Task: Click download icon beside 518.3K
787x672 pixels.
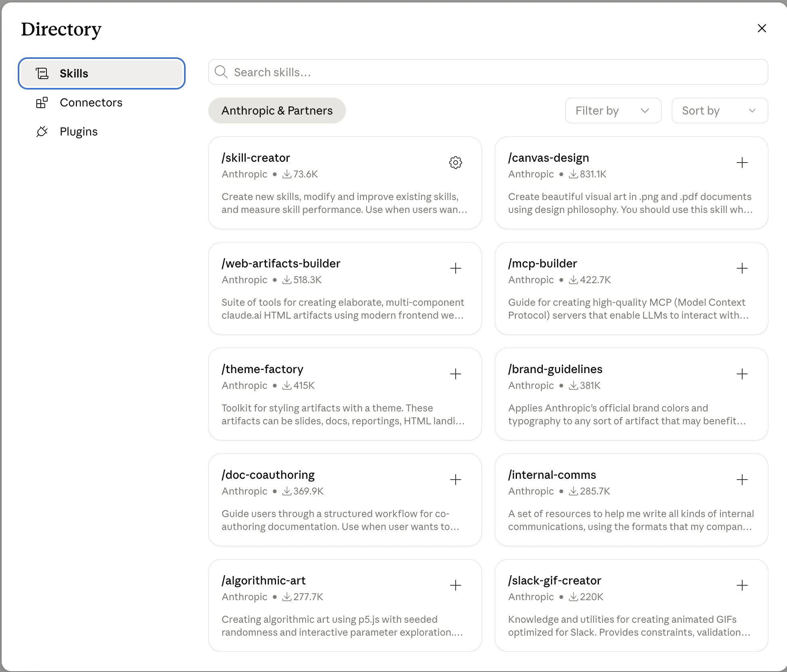Action: 287,280
